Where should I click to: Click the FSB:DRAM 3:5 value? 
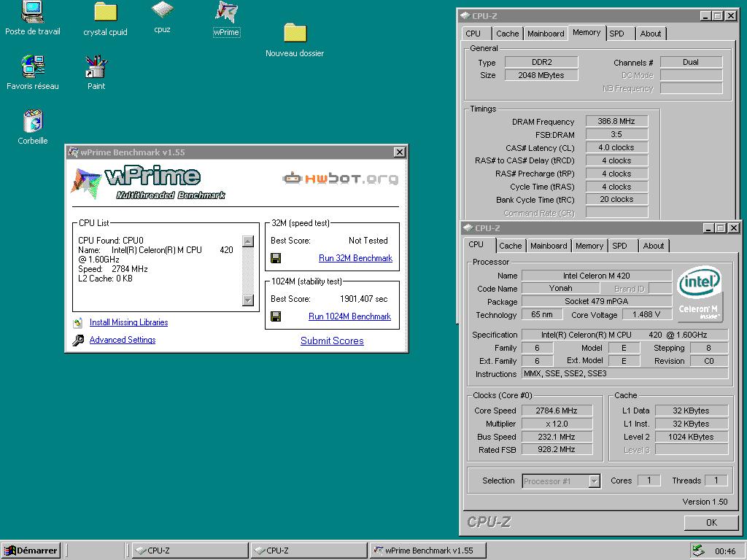click(616, 134)
